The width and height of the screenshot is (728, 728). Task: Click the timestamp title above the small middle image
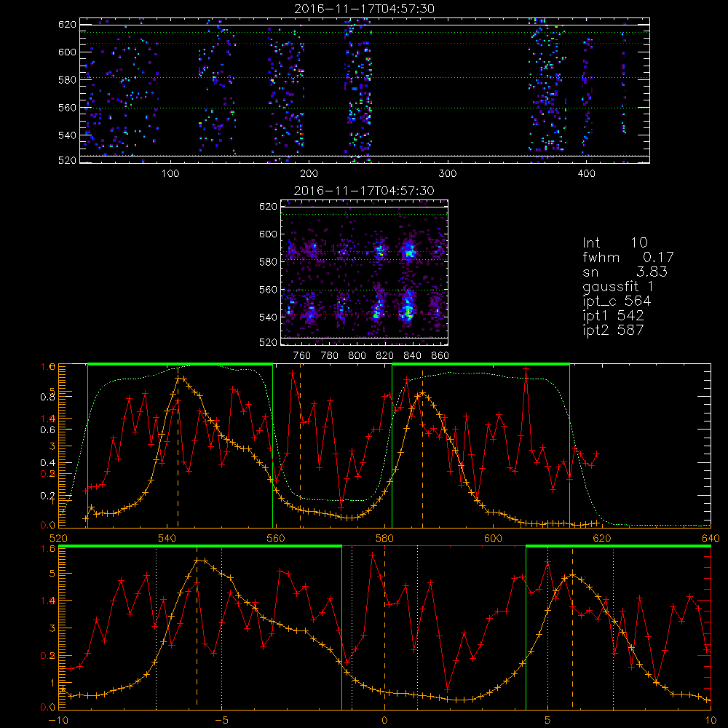click(x=365, y=191)
